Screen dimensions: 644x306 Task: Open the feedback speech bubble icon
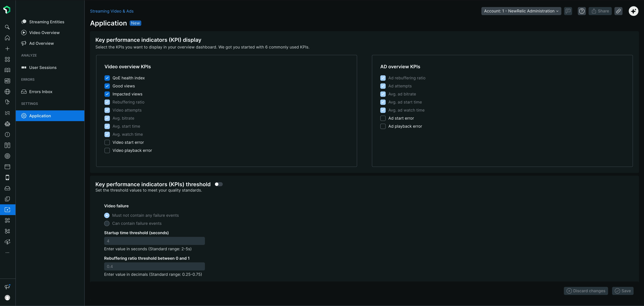(568, 11)
